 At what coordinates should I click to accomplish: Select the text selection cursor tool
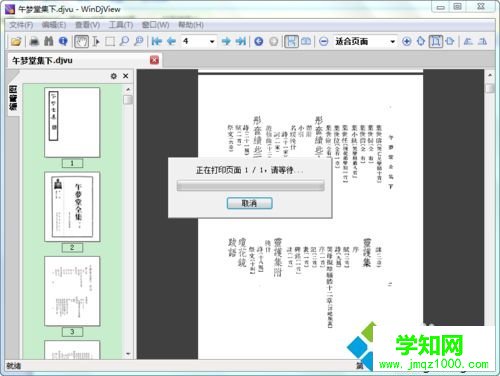96,41
